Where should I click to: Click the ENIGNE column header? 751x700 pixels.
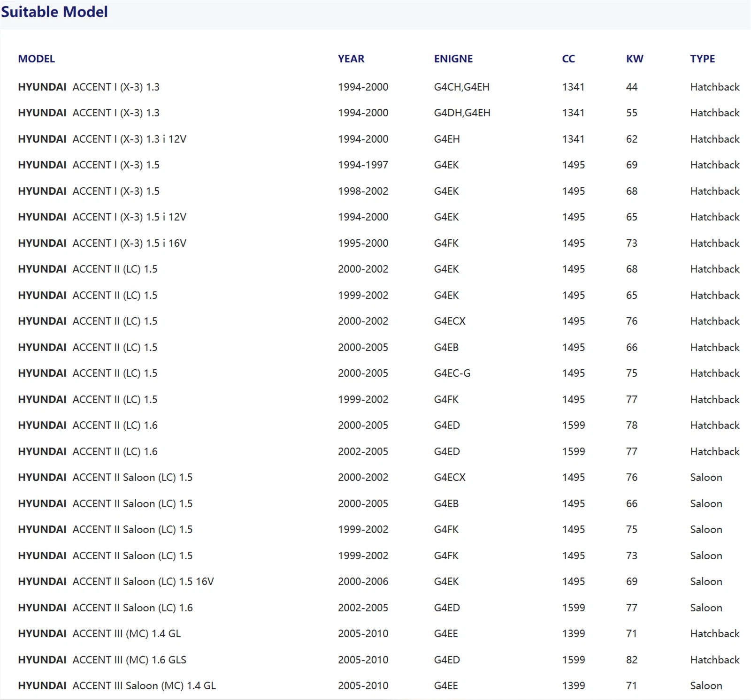(453, 59)
